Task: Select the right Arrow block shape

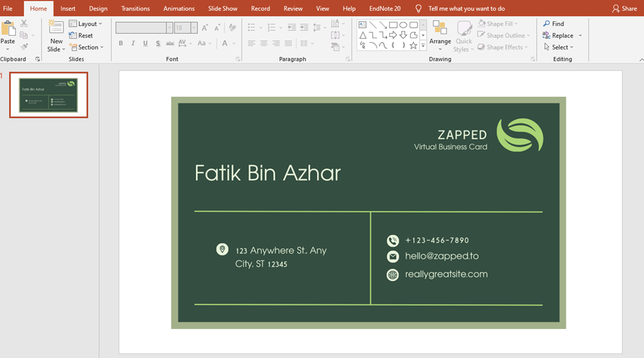Action: click(393, 35)
